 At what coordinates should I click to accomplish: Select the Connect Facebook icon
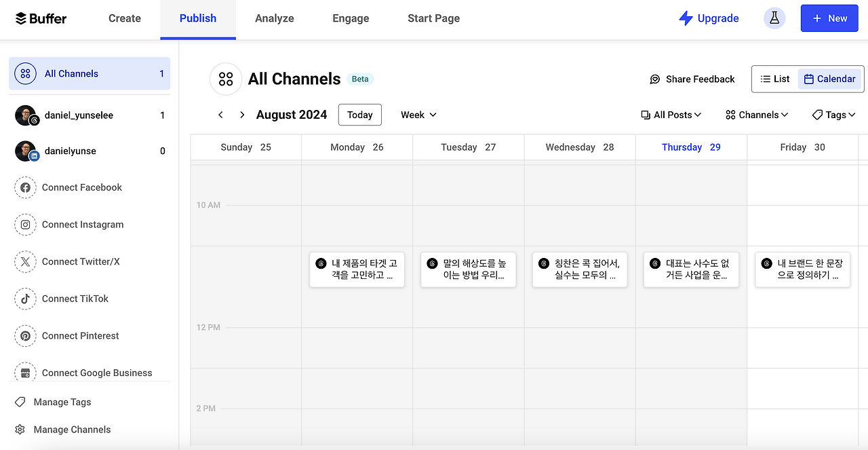(25, 187)
